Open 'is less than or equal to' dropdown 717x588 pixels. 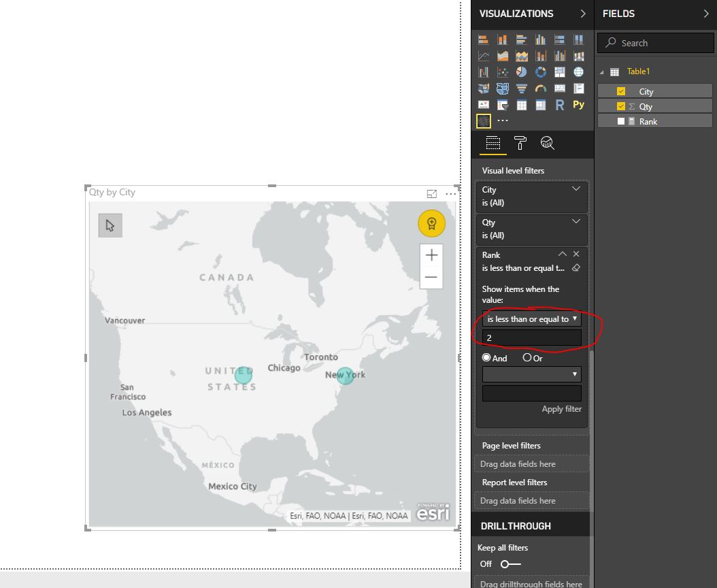pos(532,319)
